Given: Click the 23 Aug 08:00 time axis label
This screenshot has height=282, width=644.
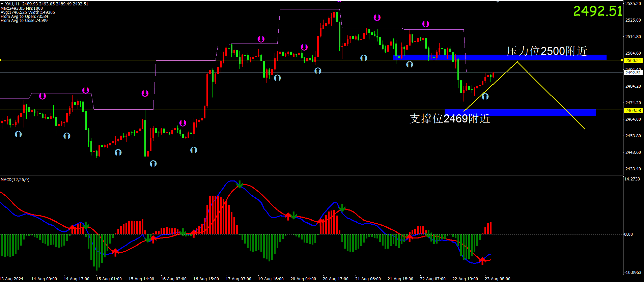Looking at the screenshot, I should click(x=497, y=279).
